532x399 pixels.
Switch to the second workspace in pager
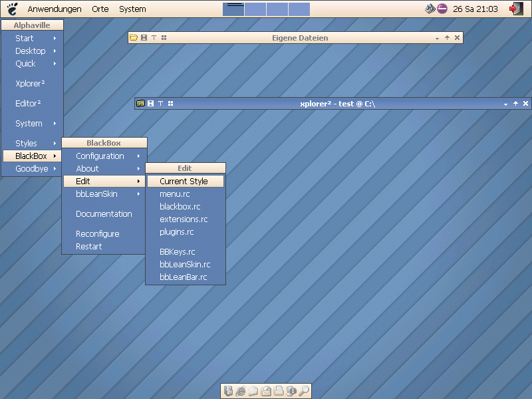255,9
